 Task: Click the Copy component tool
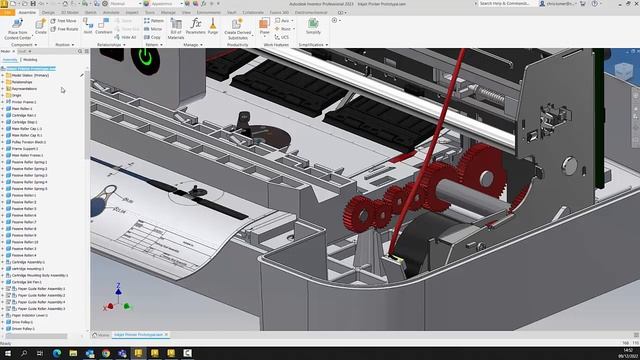(152, 37)
